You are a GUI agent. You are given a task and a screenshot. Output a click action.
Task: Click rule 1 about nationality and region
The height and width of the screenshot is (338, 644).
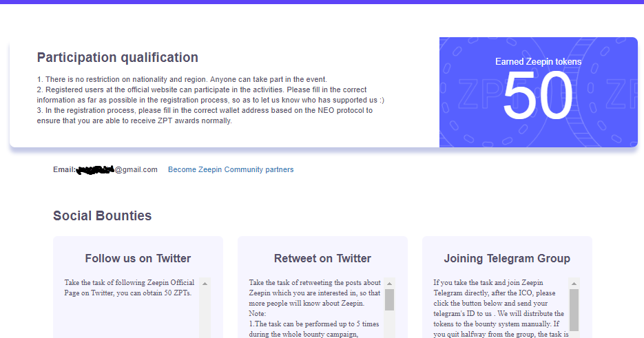click(182, 79)
